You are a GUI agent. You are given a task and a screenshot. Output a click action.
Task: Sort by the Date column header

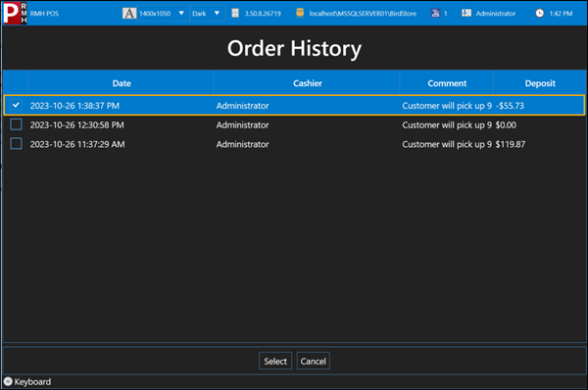tap(122, 83)
